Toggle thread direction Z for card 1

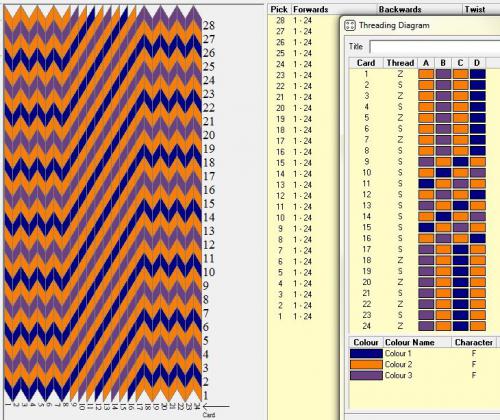click(x=400, y=74)
